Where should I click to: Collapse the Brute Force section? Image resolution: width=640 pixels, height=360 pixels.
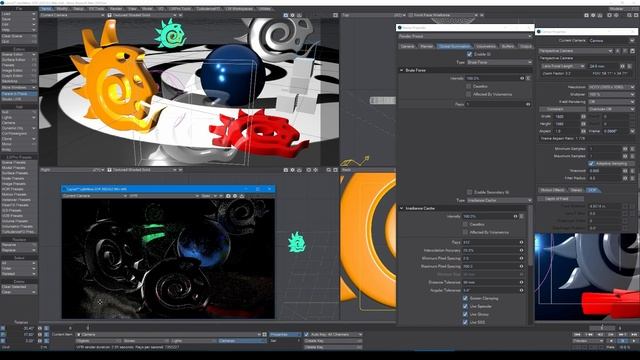tap(402, 70)
